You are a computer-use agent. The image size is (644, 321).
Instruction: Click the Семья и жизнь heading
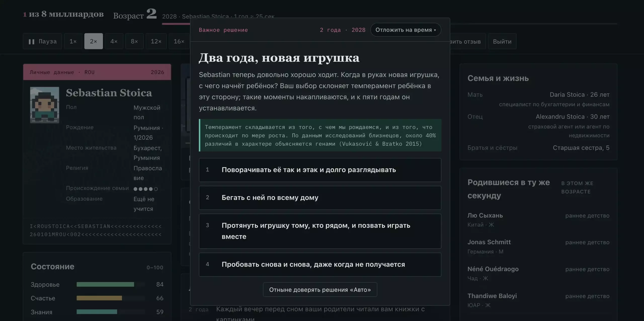pos(498,78)
